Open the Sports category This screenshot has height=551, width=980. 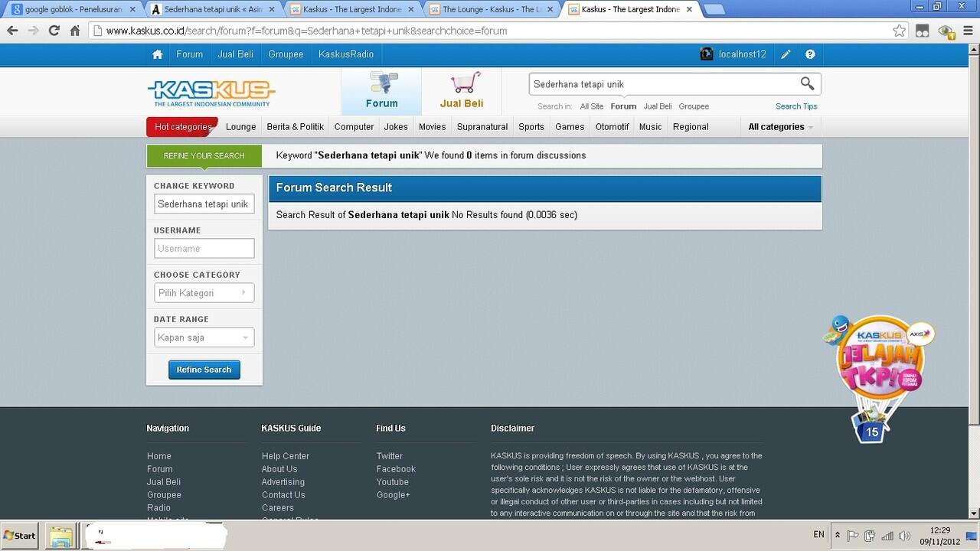531,127
